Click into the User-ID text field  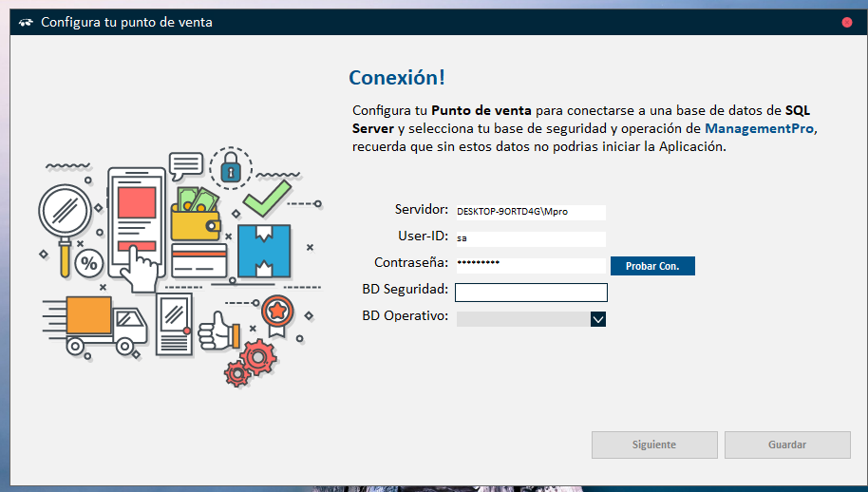click(x=530, y=239)
